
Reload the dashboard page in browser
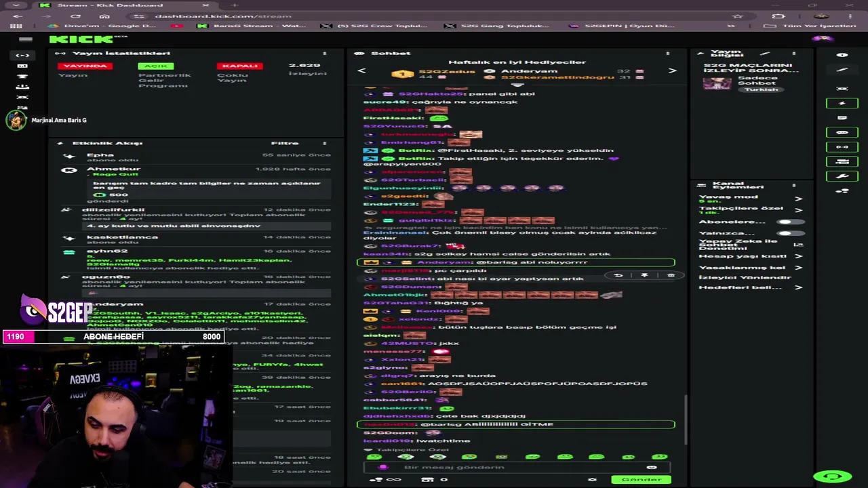click(x=75, y=16)
